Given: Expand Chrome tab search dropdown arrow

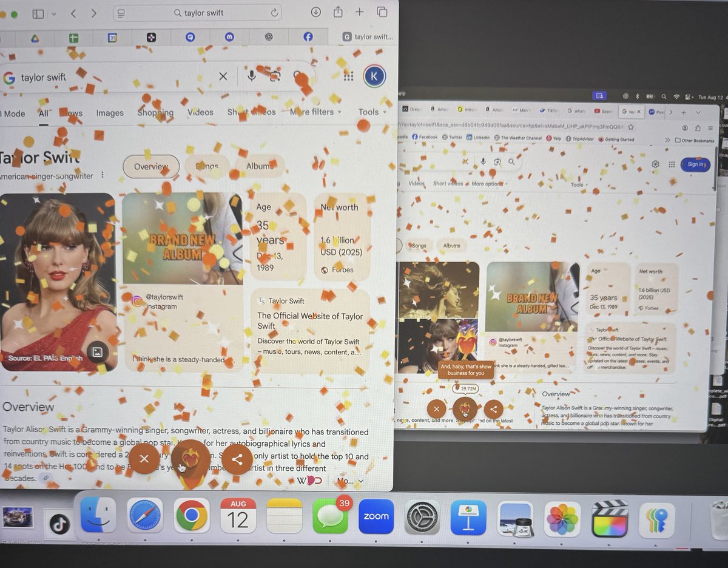Looking at the screenshot, I should click(698, 112).
